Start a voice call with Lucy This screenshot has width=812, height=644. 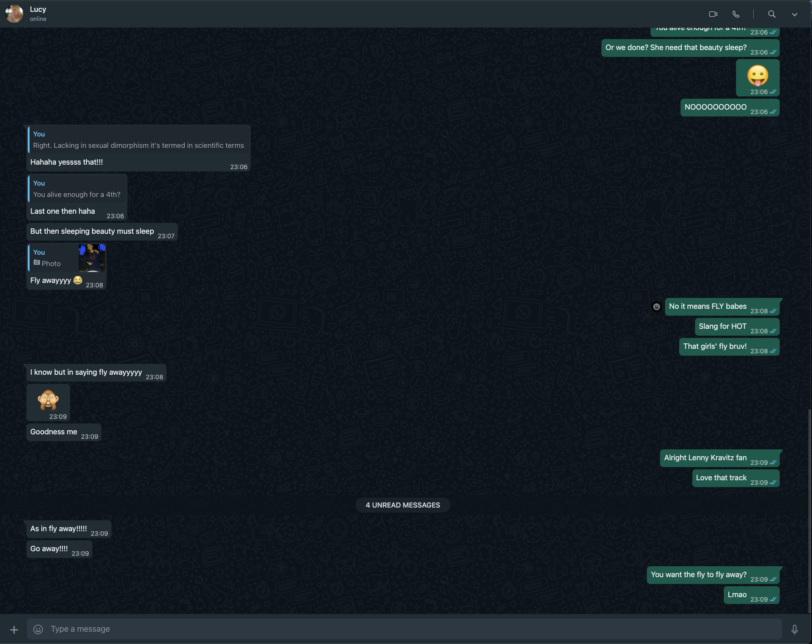click(x=736, y=14)
